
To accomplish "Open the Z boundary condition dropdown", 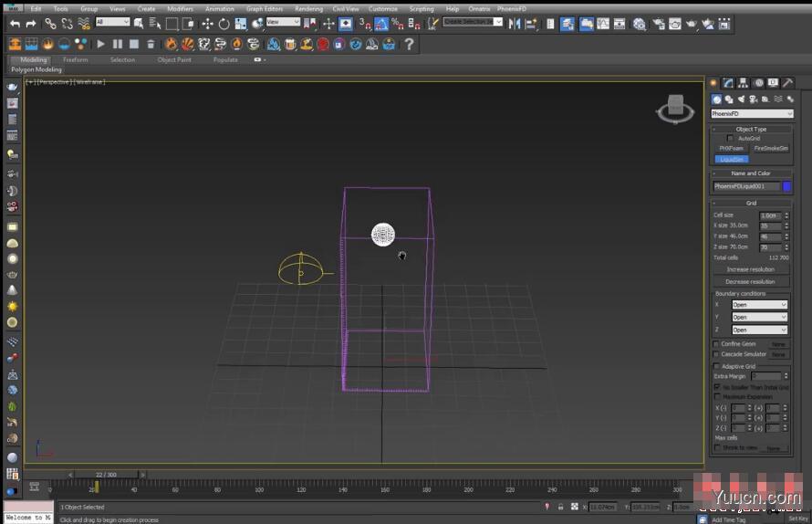I will coord(758,330).
